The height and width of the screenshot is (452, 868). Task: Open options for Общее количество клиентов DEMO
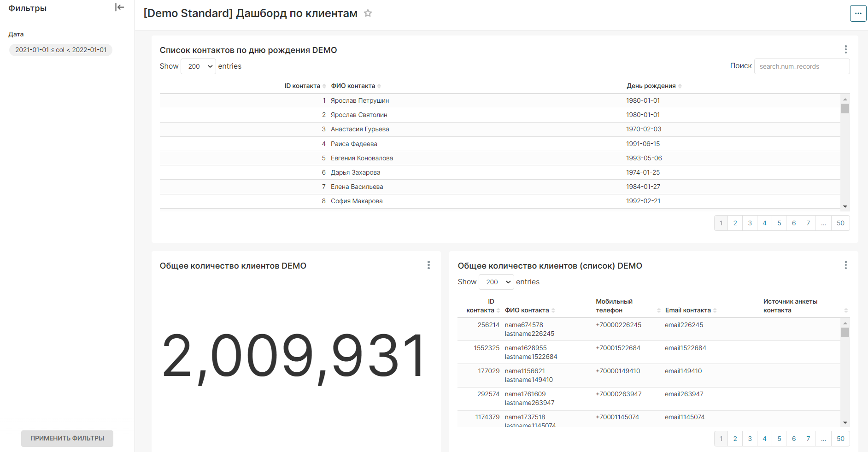[x=428, y=265]
